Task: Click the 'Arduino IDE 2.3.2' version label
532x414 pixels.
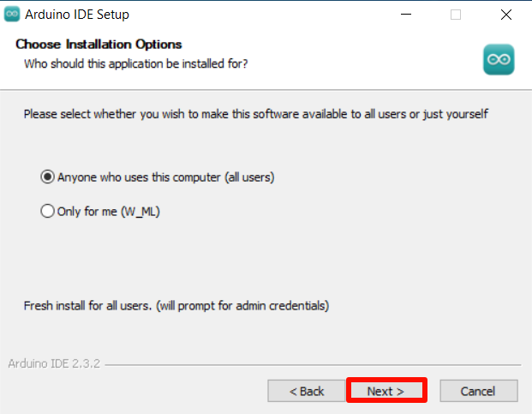Action: 54,363
